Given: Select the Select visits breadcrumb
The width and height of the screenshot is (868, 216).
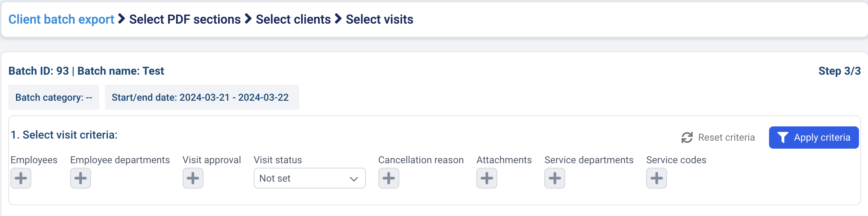Looking at the screenshot, I should 379,20.
